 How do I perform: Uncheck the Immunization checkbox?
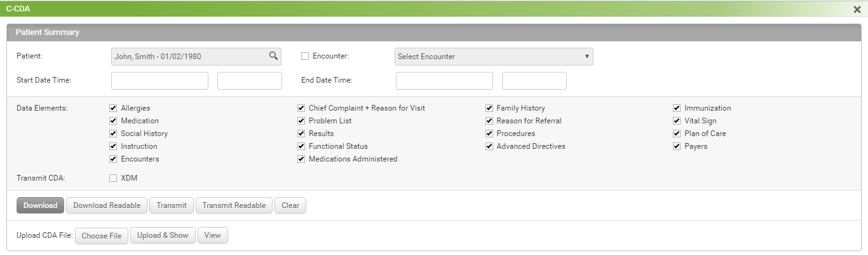pos(677,108)
